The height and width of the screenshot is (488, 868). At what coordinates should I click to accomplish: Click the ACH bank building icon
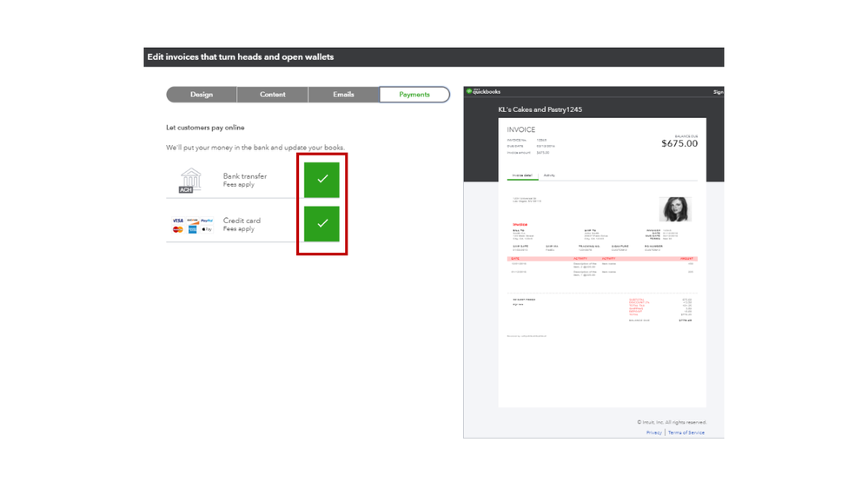pyautogui.click(x=190, y=181)
